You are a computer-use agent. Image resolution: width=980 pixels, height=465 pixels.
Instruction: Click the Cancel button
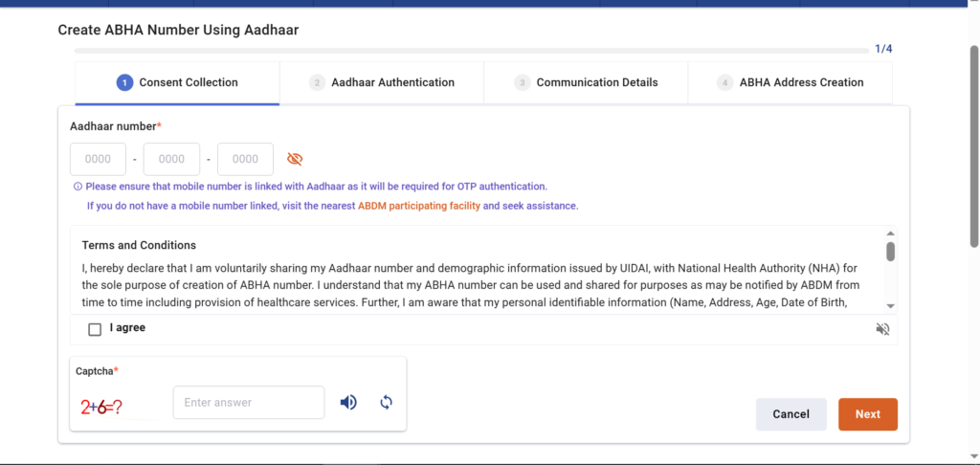point(791,414)
